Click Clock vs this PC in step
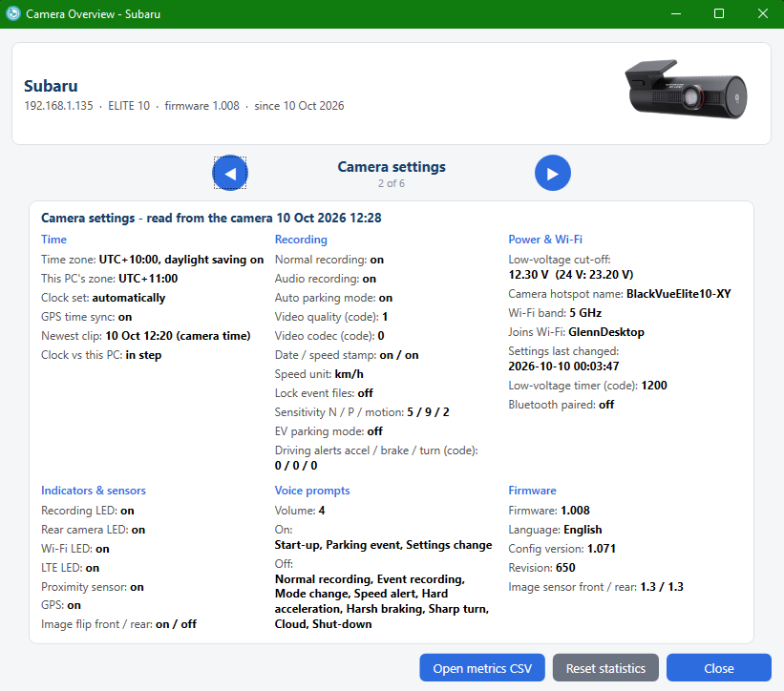Screen dimensions: 784x691 [101, 355]
